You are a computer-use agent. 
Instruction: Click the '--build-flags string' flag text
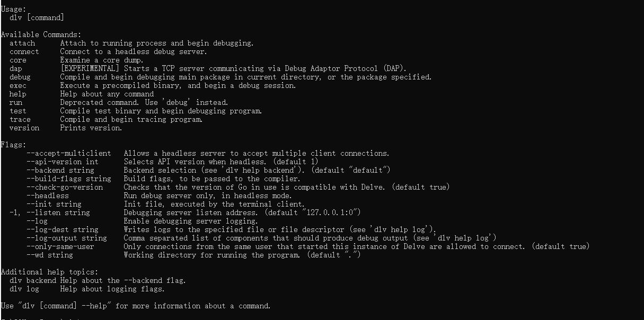point(69,179)
